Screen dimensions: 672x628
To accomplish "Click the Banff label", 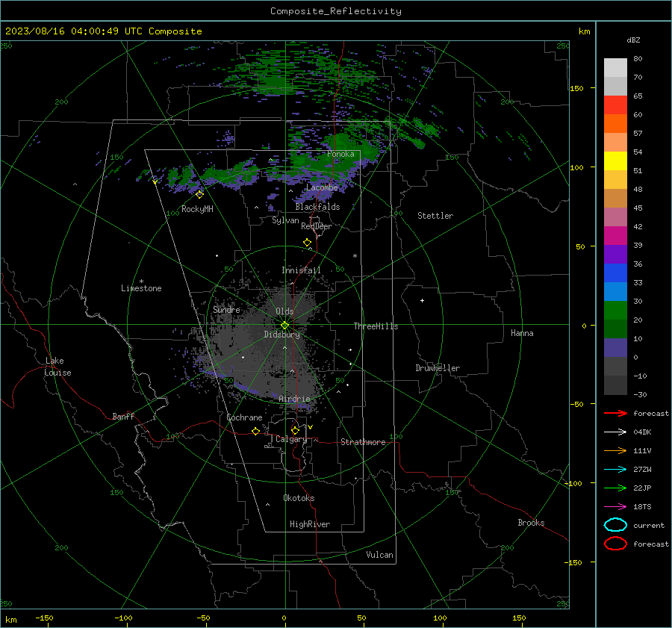I will pos(123,416).
